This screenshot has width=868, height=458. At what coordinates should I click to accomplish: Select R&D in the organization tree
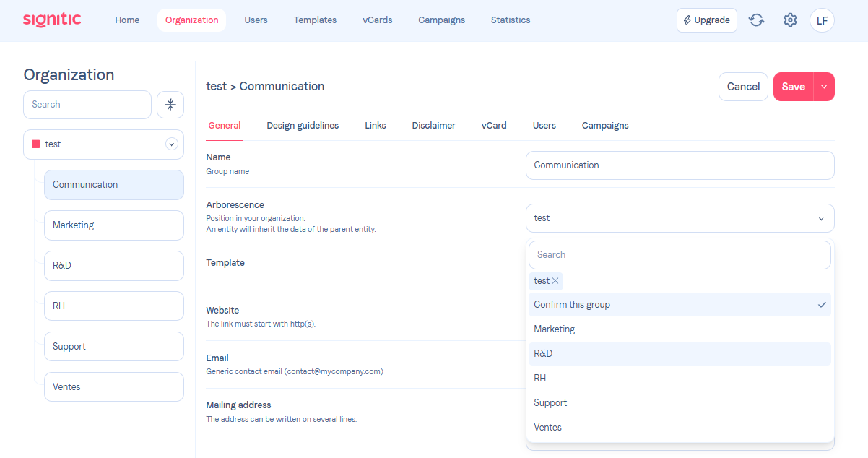click(114, 266)
